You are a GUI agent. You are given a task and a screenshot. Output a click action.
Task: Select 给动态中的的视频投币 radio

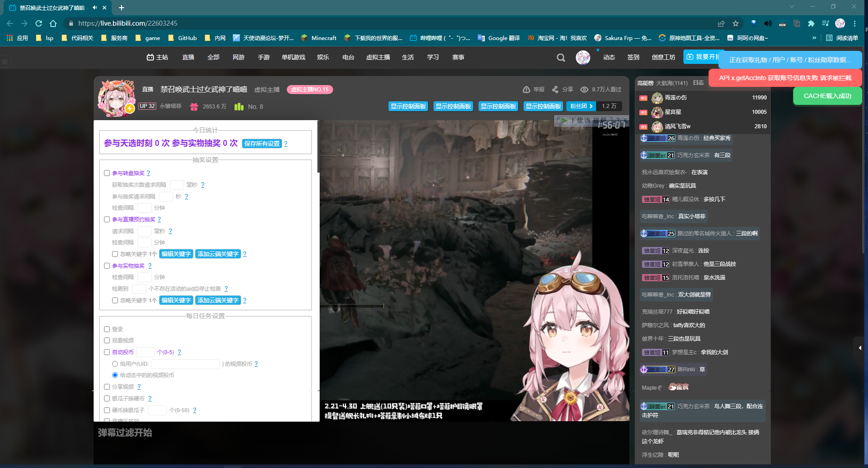[115, 375]
